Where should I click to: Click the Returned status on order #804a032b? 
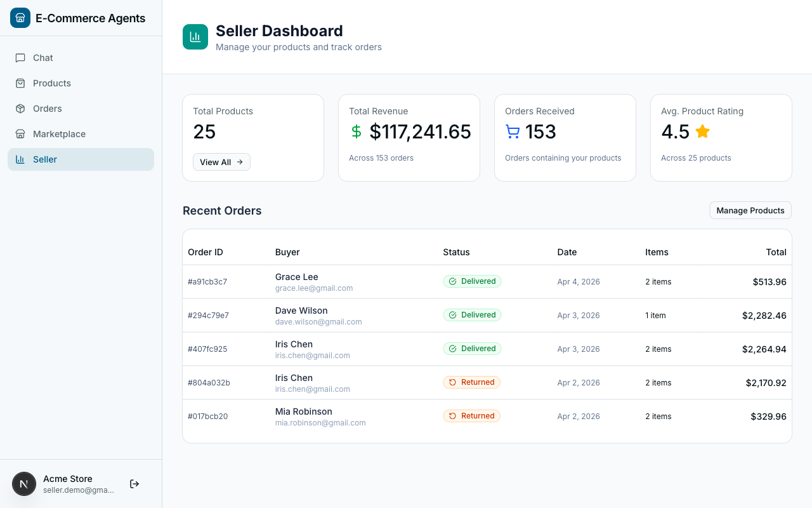[x=471, y=382]
